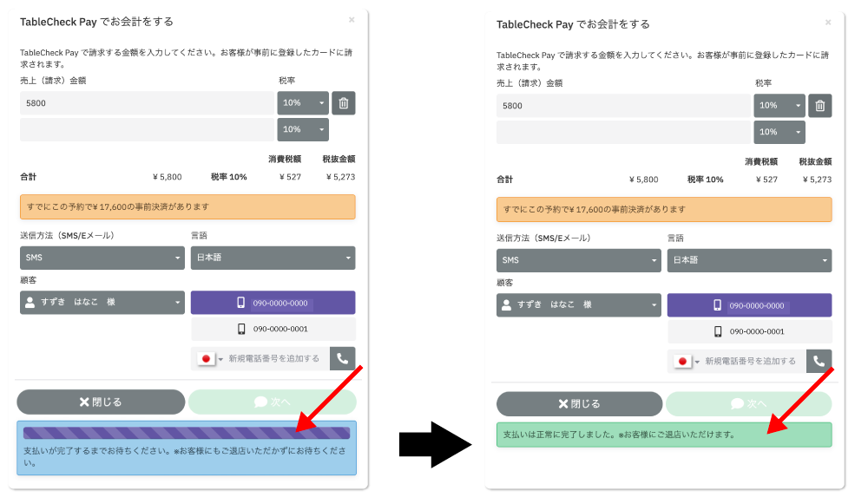The width and height of the screenshot is (868, 497).
Task: Open Japan flag country selector in left dialog
Action: tap(210, 358)
